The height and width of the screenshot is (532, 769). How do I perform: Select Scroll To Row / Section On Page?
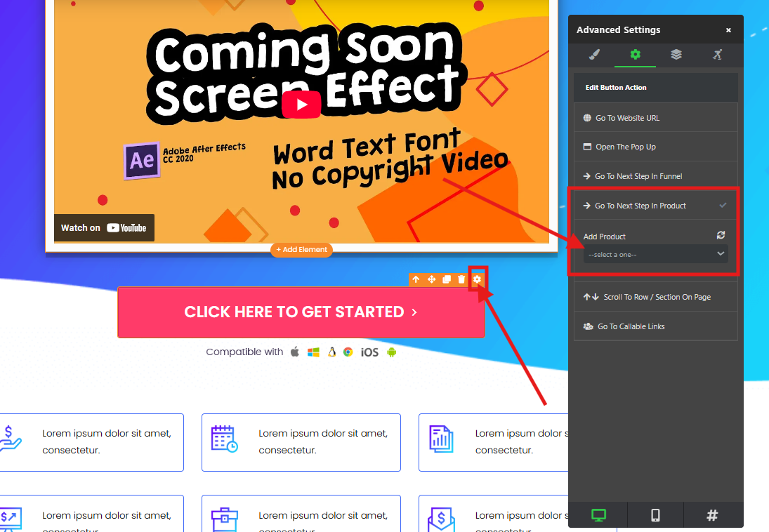(x=656, y=297)
